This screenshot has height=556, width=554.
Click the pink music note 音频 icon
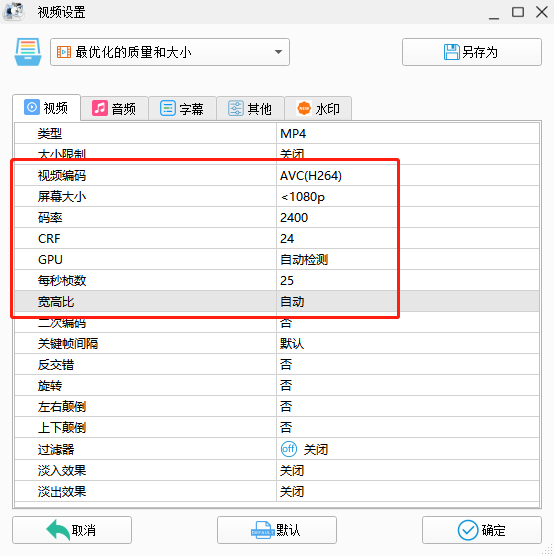pos(100,108)
